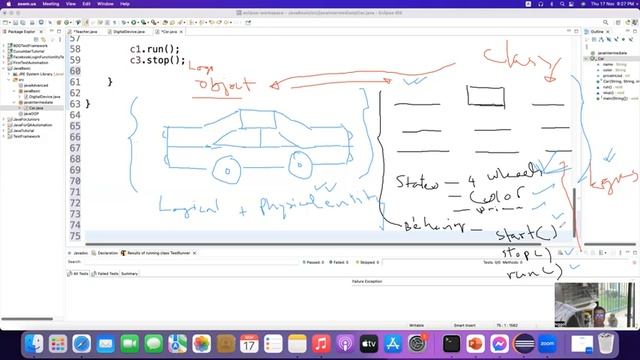This screenshot has width=640, height=360.
Task: Close the *Car.java editor tab
Action: pos(181,31)
